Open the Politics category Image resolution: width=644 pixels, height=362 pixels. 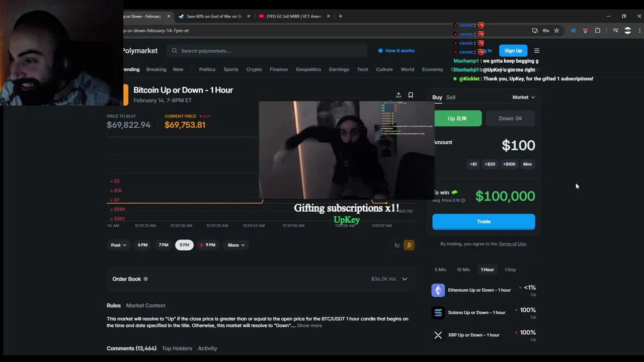pyautogui.click(x=207, y=69)
